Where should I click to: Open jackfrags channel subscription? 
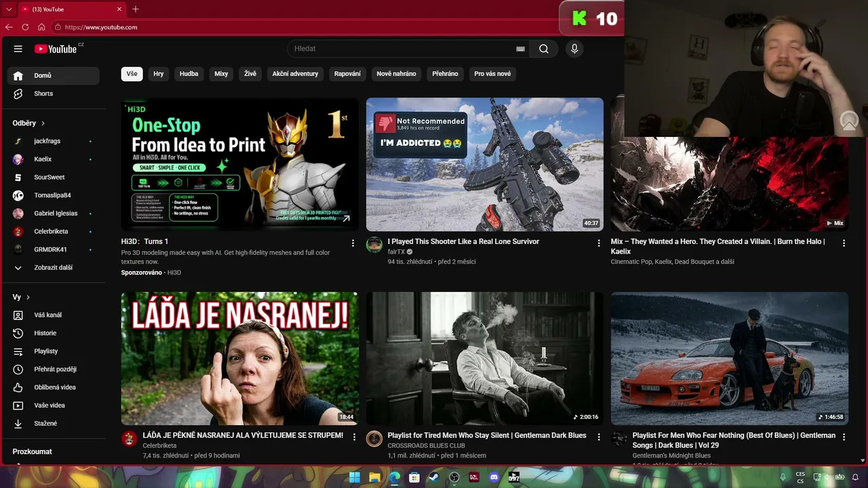pos(54,141)
